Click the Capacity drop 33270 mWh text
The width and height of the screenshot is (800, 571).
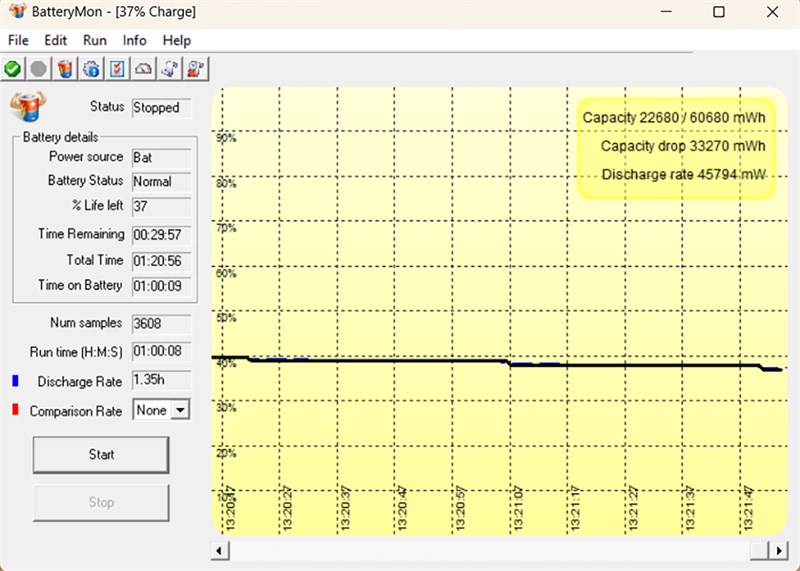pos(683,146)
